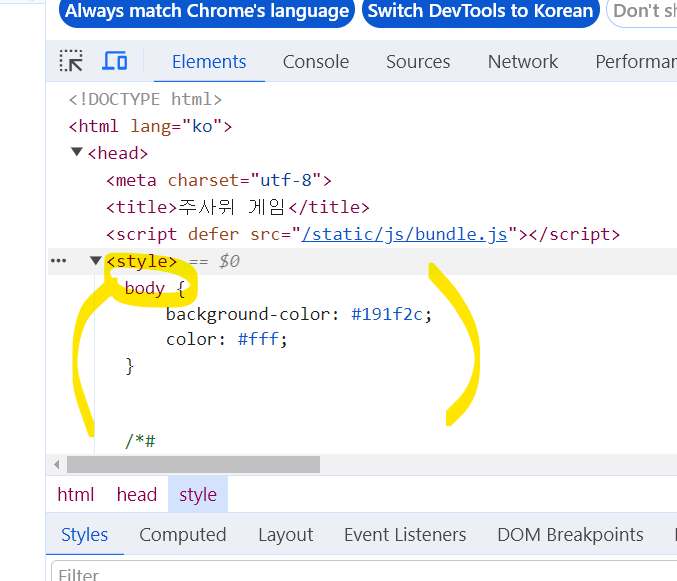Click the #191f2c background-color value
The width and height of the screenshot is (677, 581).
(x=387, y=314)
